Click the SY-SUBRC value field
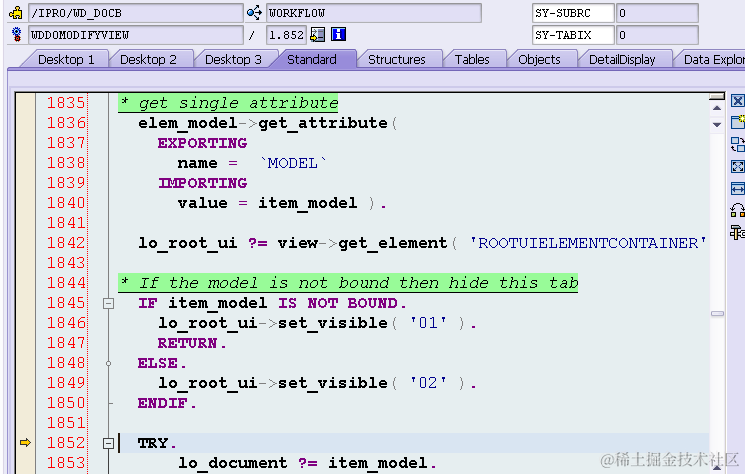The image size is (745, 474). point(657,13)
